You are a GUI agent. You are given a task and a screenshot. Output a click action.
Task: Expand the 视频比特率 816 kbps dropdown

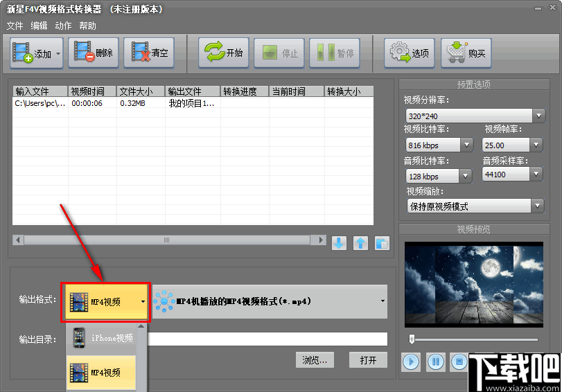pyautogui.click(x=466, y=145)
